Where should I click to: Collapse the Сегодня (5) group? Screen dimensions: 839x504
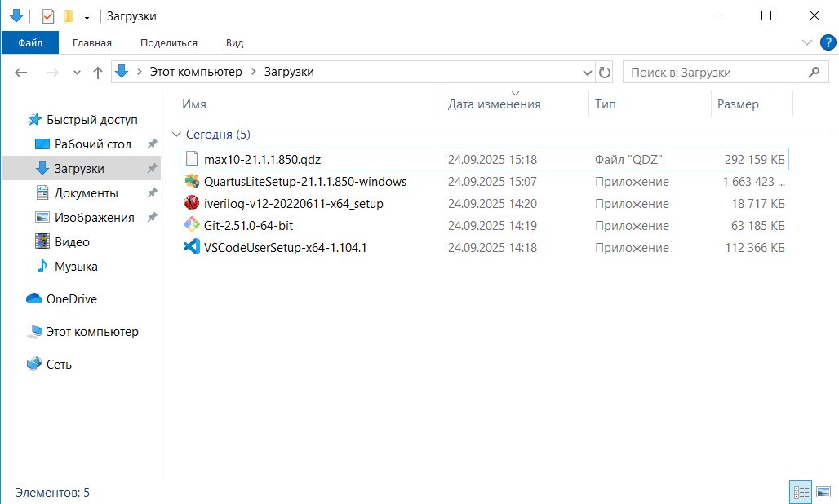pyautogui.click(x=176, y=134)
